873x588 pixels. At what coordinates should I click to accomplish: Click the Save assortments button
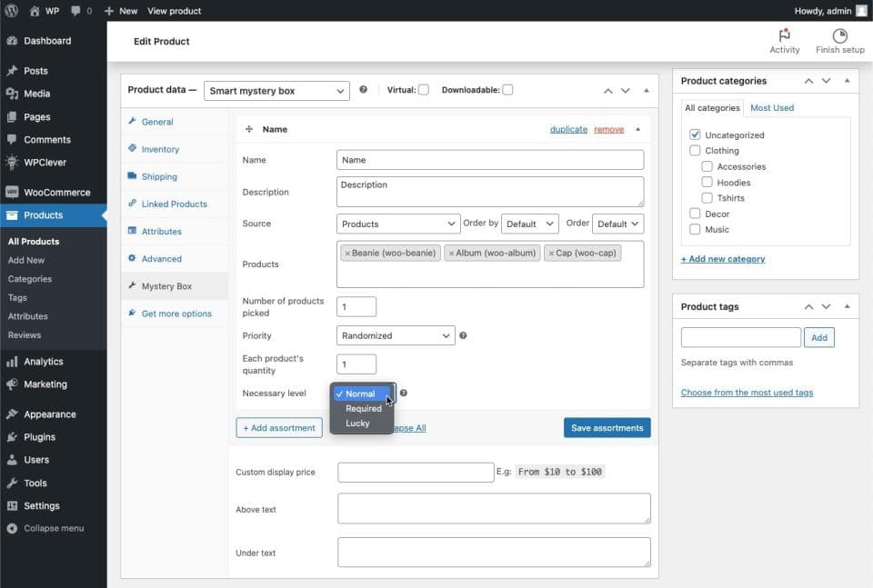(607, 428)
